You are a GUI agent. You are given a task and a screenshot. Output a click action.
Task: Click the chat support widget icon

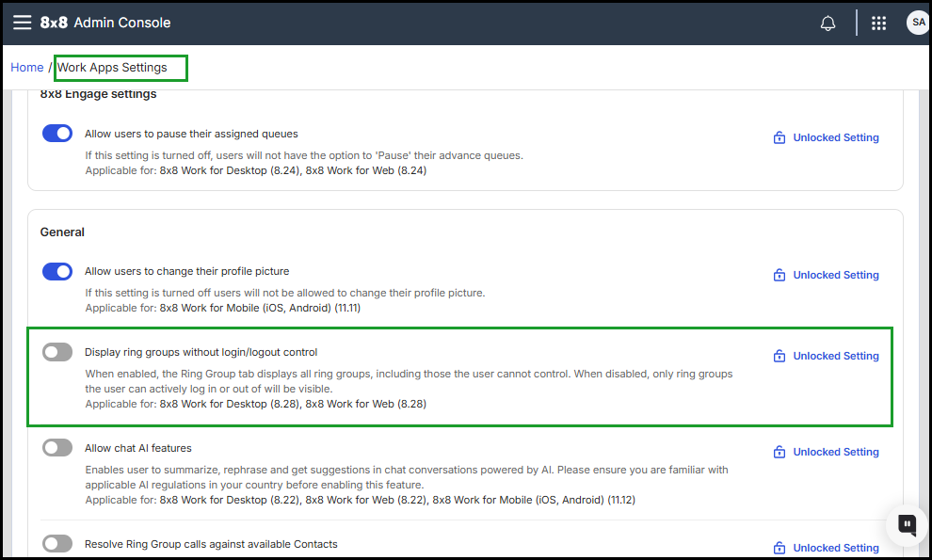coord(907,524)
